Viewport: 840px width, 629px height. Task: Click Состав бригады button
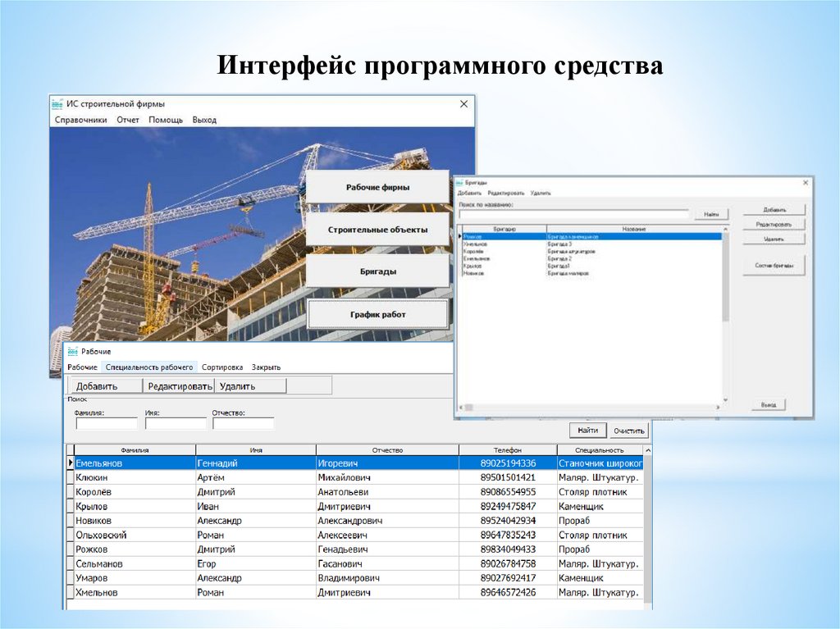tap(774, 266)
